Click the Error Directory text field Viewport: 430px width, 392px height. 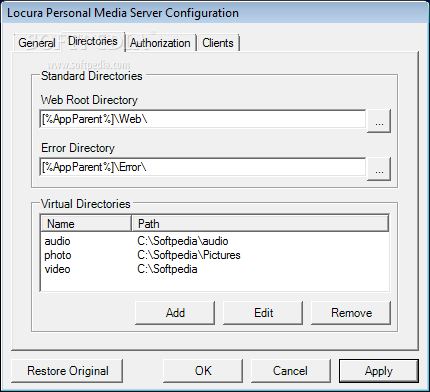click(203, 167)
